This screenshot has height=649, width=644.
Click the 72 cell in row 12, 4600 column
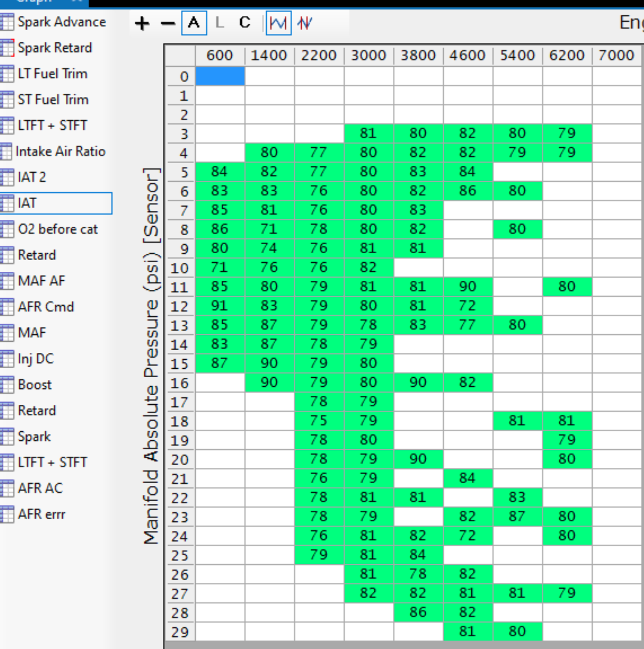[x=468, y=306]
